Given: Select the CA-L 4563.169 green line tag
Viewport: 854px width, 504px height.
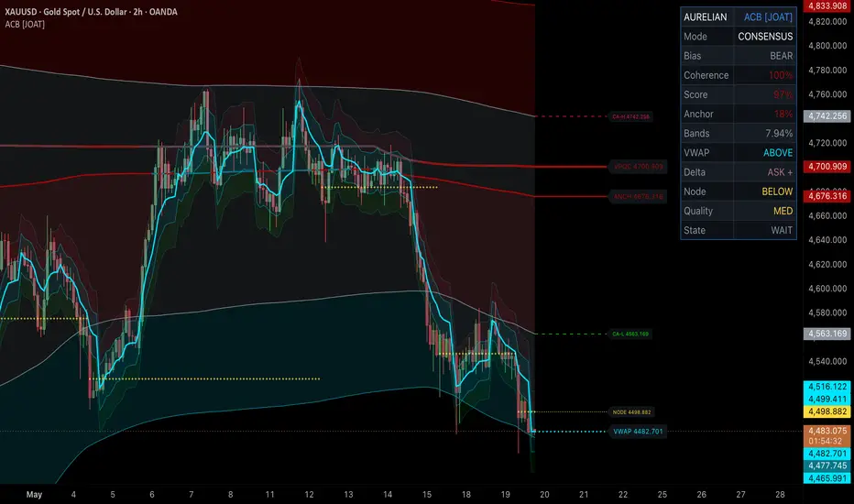Looking at the screenshot, I should [x=630, y=334].
